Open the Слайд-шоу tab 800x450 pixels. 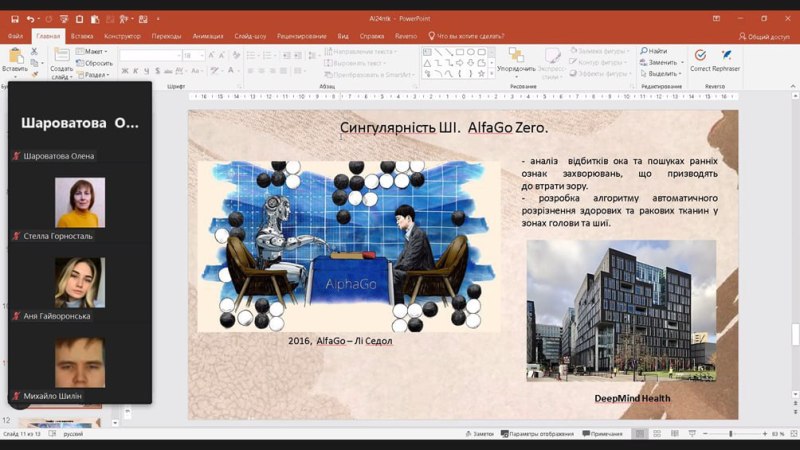(250, 36)
